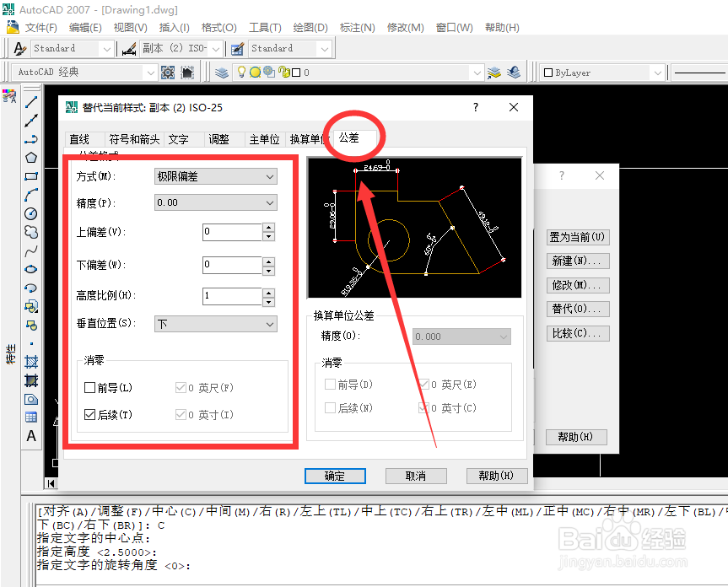Viewport: 728px width, 587px height.
Task: Select the Hatch tool
Action: click(x=31, y=362)
